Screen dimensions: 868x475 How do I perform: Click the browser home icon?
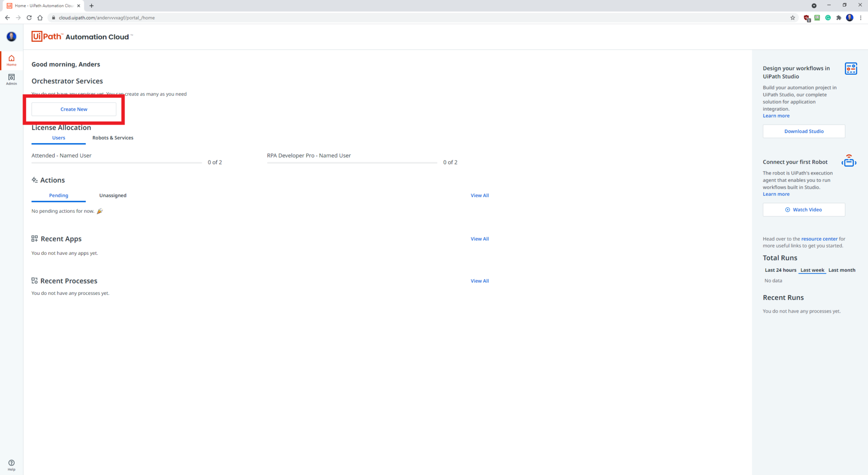click(40, 18)
